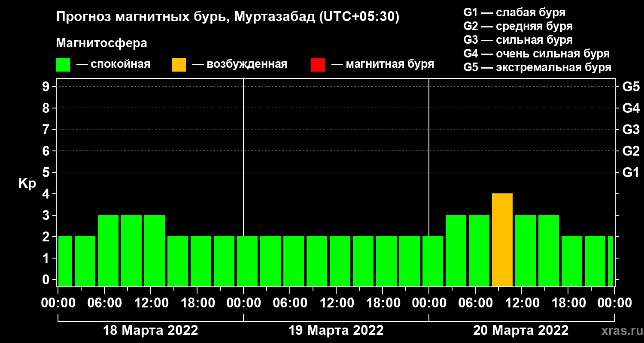Click the '18:00' time label for 19 Марта
Screen dimensions: 644x343
point(383,303)
